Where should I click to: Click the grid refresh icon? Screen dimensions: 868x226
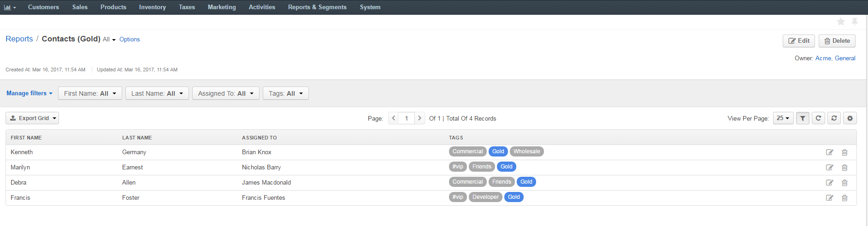coord(818,118)
